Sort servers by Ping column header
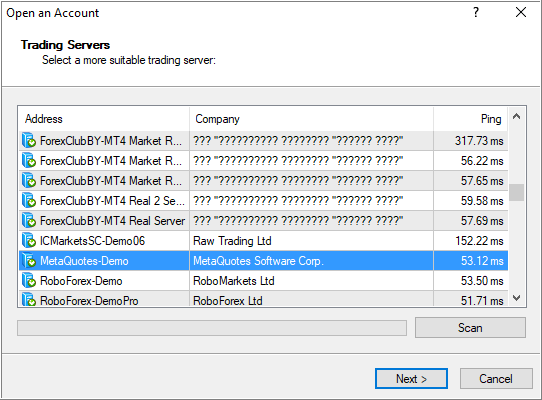 pyautogui.click(x=470, y=119)
